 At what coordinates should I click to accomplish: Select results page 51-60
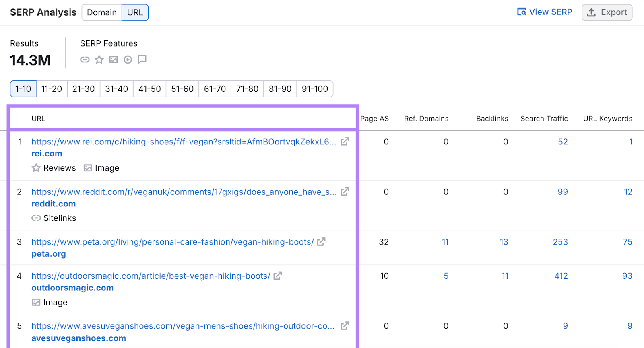182,89
